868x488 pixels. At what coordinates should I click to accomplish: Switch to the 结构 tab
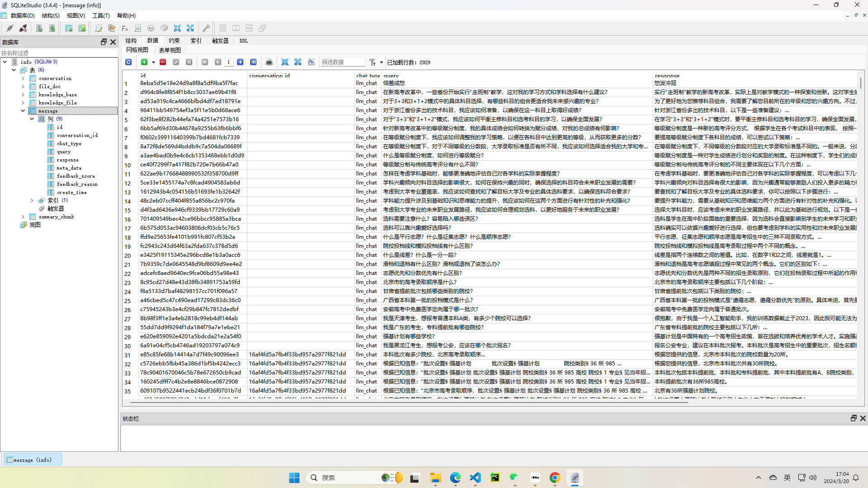pyautogui.click(x=131, y=41)
